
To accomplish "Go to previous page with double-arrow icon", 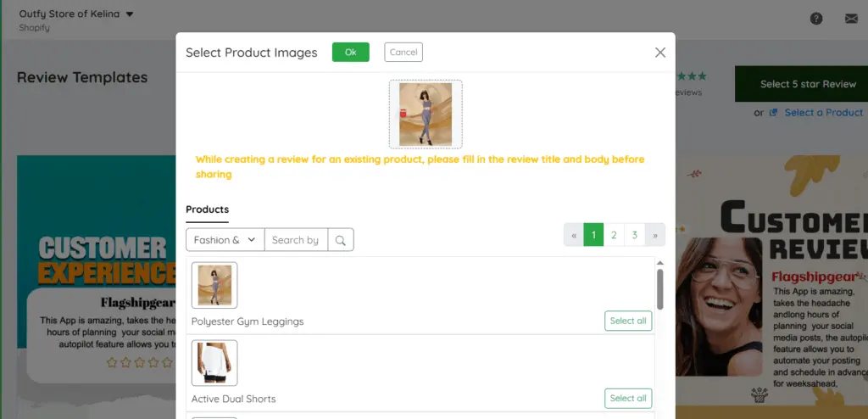I will click(x=574, y=235).
